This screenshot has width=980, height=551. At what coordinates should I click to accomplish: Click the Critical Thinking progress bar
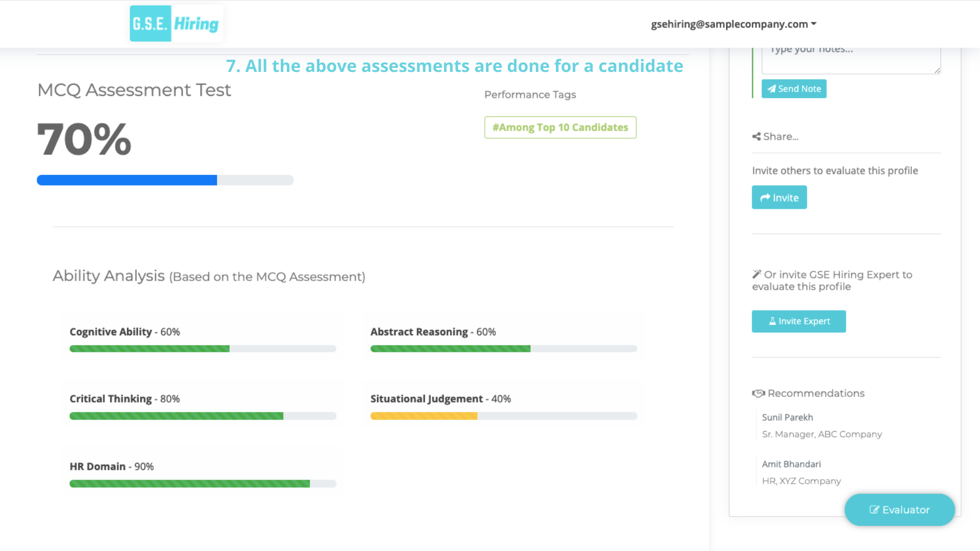coord(203,416)
